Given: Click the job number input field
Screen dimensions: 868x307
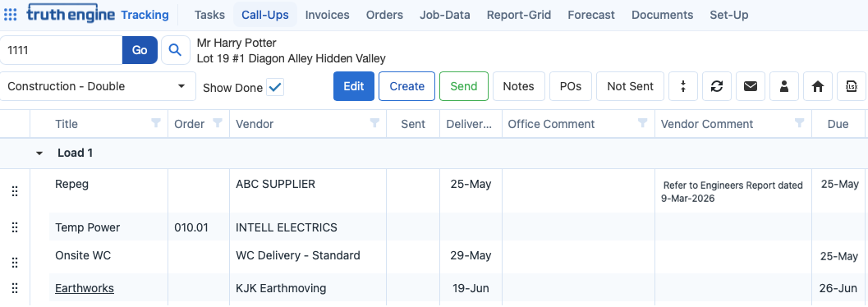Looking at the screenshot, I should pos(61,50).
